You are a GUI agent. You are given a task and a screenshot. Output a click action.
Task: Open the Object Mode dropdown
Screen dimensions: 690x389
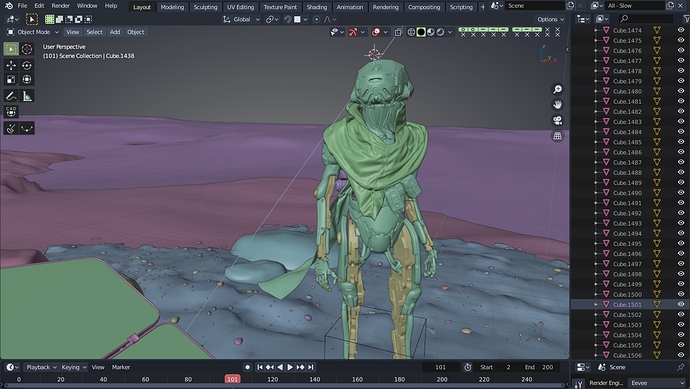(33, 32)
